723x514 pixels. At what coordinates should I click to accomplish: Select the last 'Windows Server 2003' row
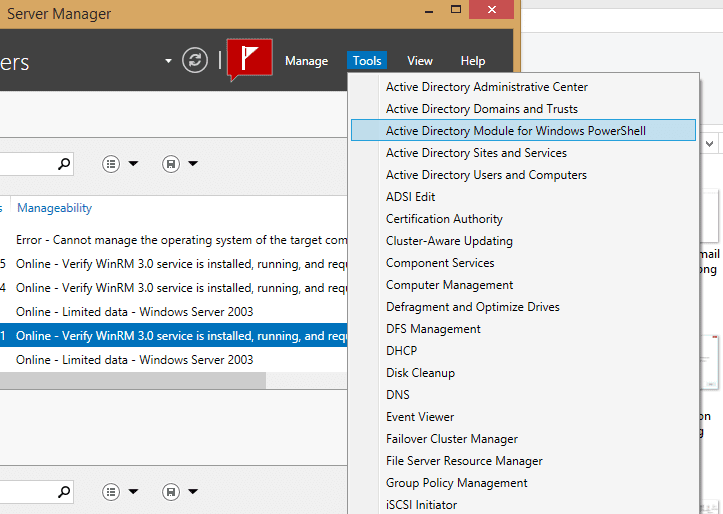pos(173,360)
